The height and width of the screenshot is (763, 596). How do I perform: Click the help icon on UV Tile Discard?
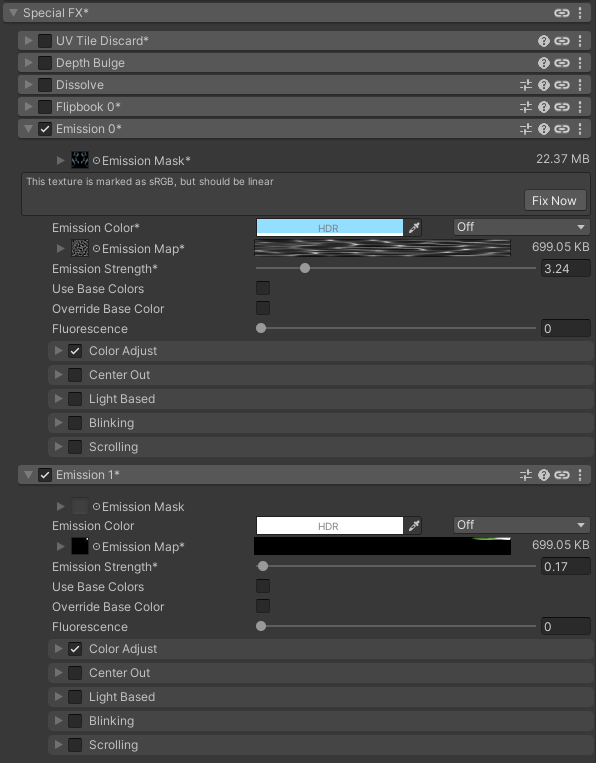(543, 41)
